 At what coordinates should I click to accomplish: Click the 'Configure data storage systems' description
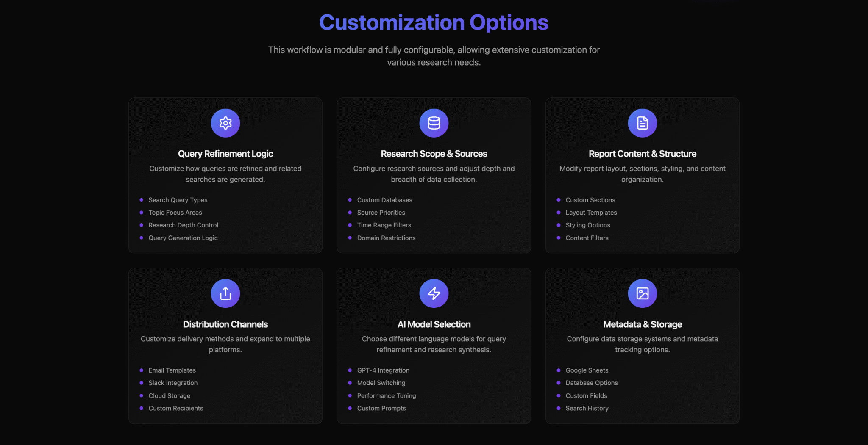pyautogui.click(x=643, y=344)
